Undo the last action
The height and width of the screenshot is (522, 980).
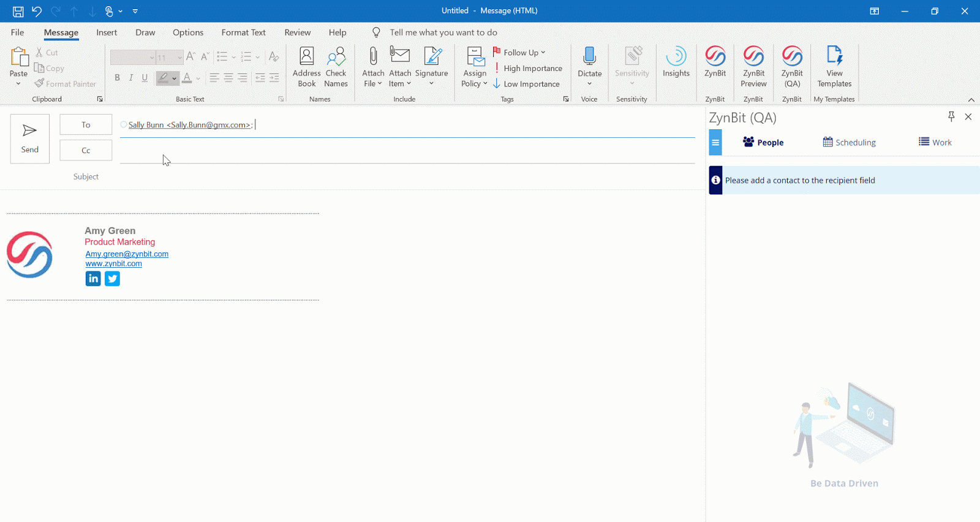pos(37,11)
